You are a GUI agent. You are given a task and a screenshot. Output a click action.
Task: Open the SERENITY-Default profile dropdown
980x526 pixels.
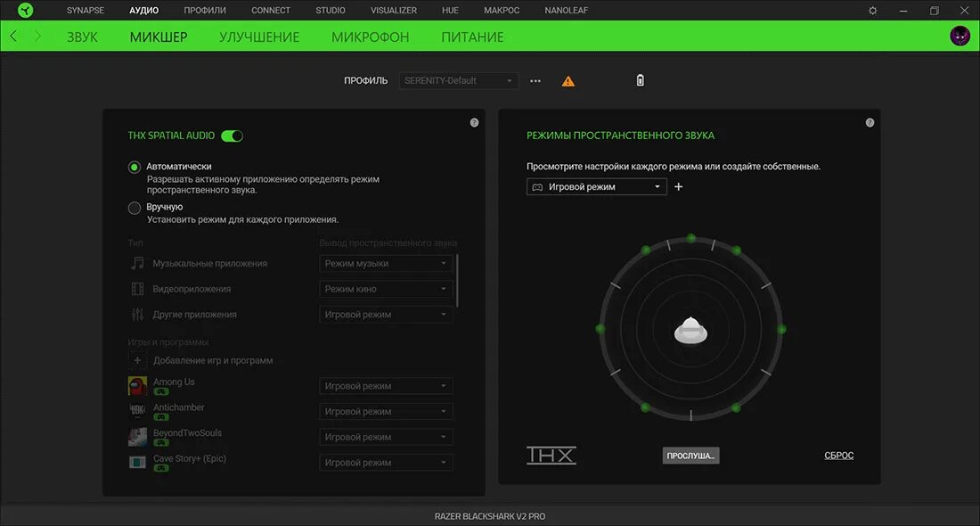coord(459,80)
